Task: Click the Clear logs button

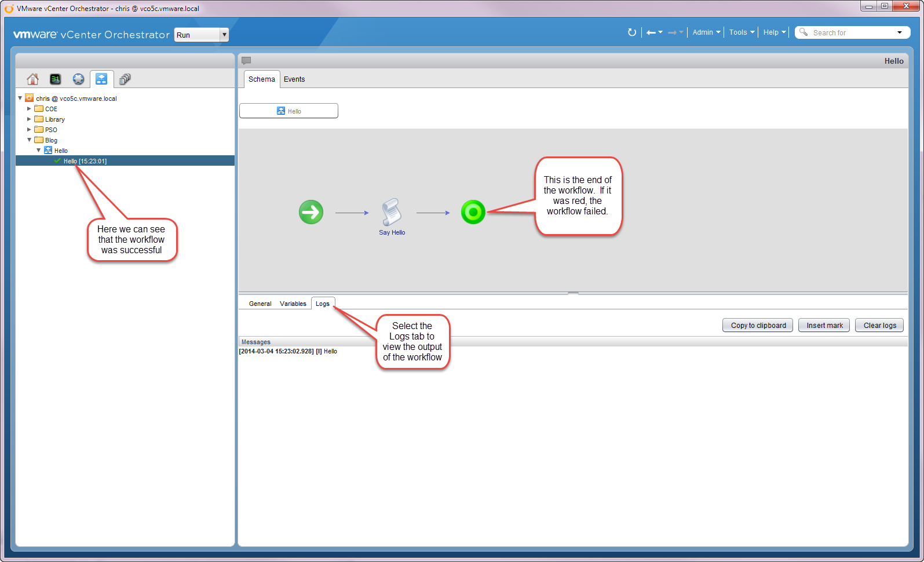Action: [x=879, y=326]
